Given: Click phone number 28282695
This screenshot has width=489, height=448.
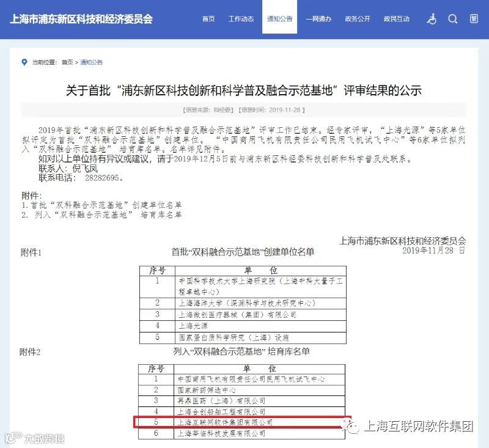Looking at the screenshot, I should [102, 178].
